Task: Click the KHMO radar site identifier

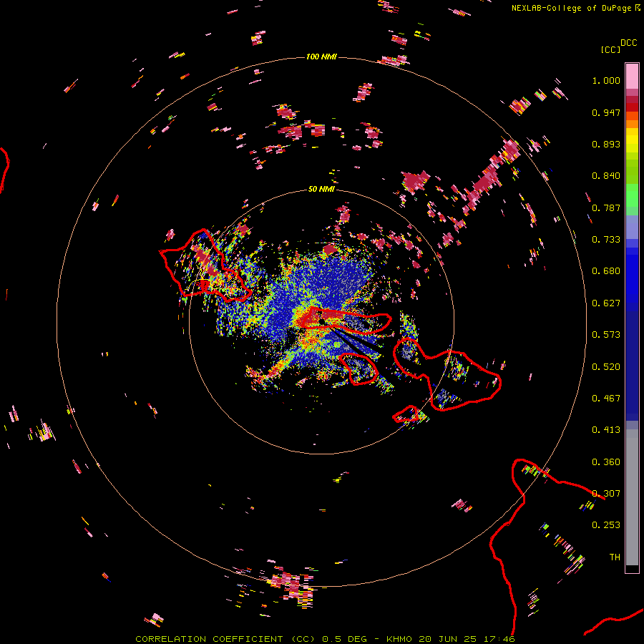Action: tap(399, 639)
